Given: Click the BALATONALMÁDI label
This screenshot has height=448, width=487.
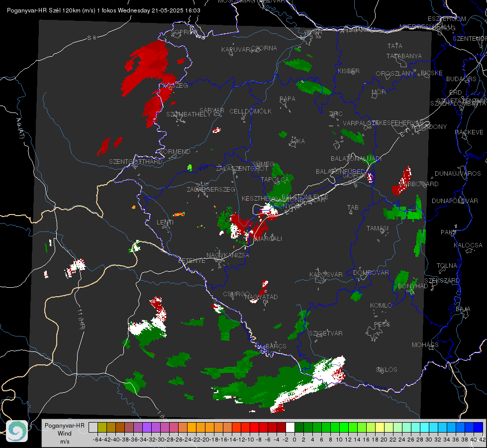Looking at the screenshot, I should point(356,159).
